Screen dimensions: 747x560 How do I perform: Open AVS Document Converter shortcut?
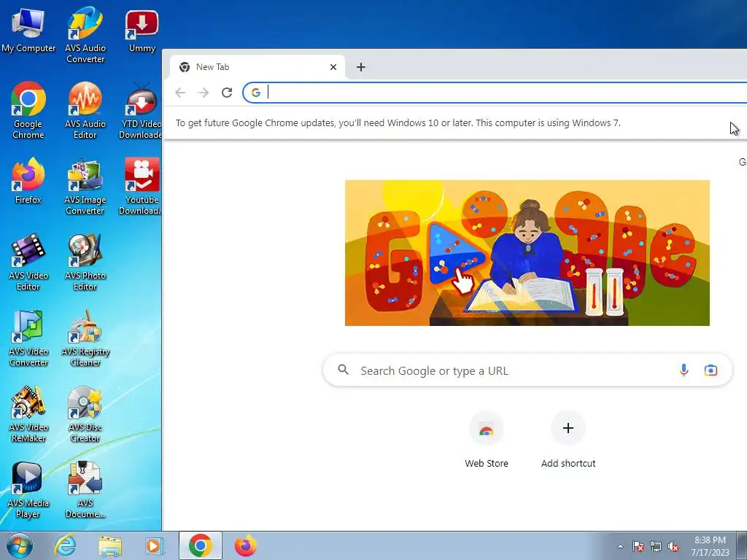pos(85,489)
